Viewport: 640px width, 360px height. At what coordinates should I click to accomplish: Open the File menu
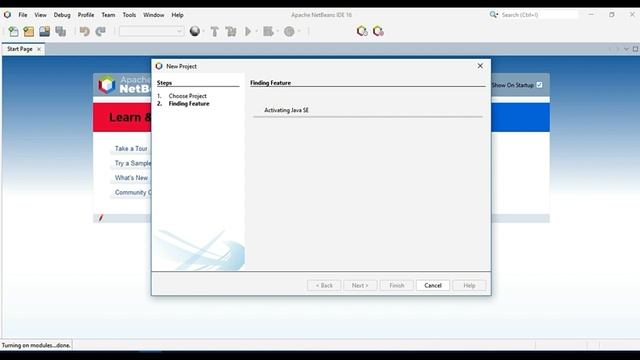23,15
